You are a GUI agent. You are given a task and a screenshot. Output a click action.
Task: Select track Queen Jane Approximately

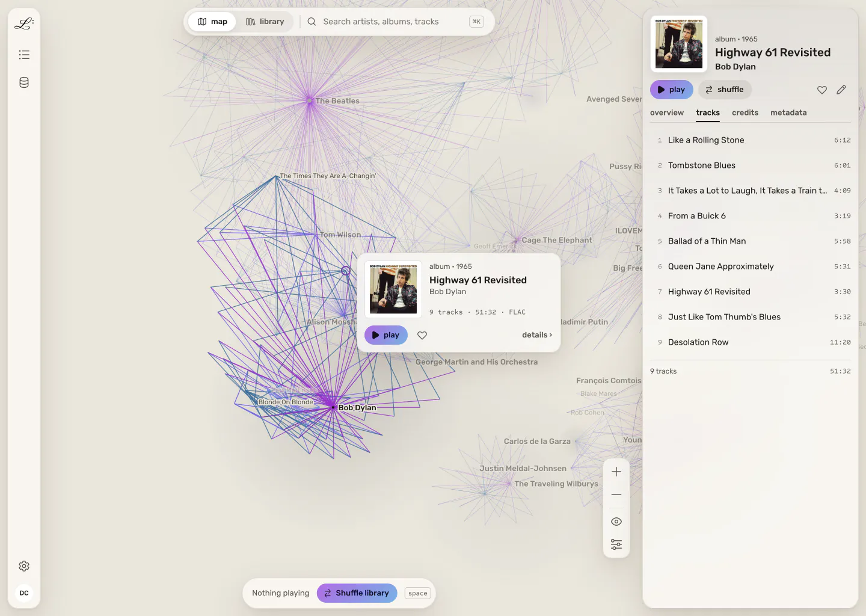(751, 266)
